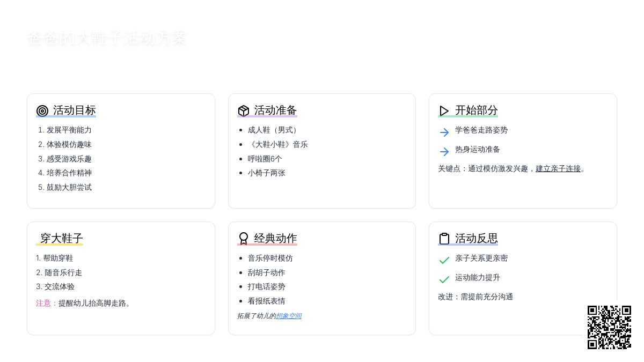The image size is (644, 362).
Task: Click the QR code image
Action: pos(609,327)
